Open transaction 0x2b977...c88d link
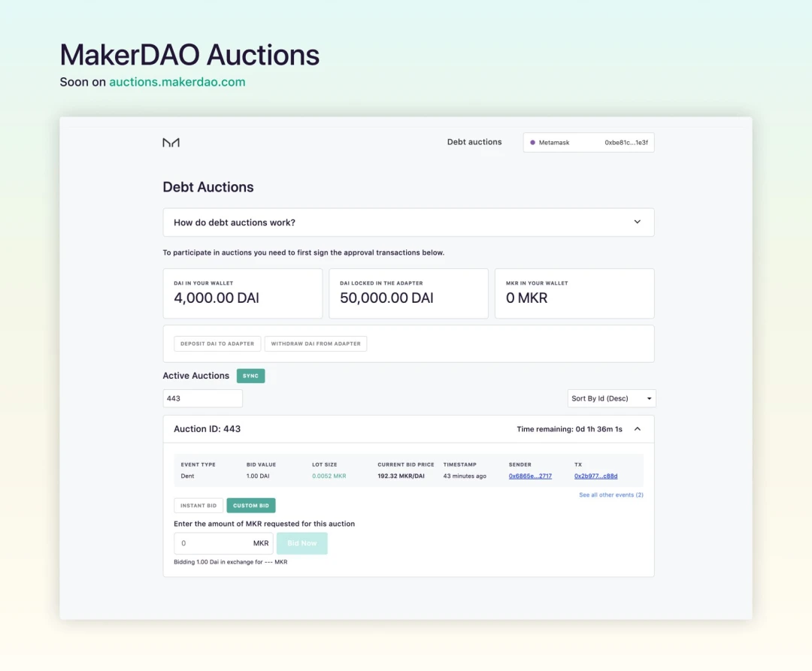This screenshot has width=812, height=671. point(595,476)
